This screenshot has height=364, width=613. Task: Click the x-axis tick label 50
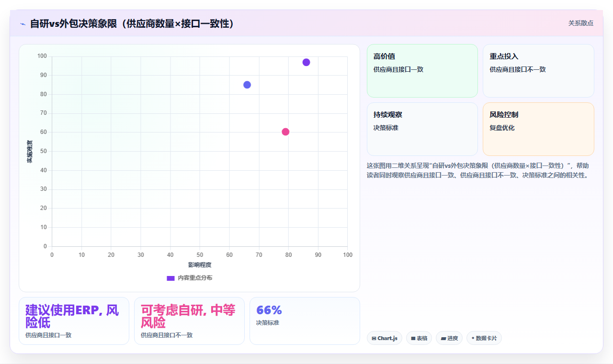[x=200, y=255]
